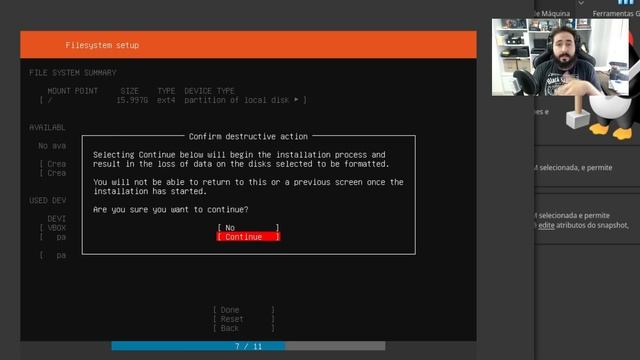Select the dimmed Back option
This screenshot has width=640, height=360.
point(244,328)
